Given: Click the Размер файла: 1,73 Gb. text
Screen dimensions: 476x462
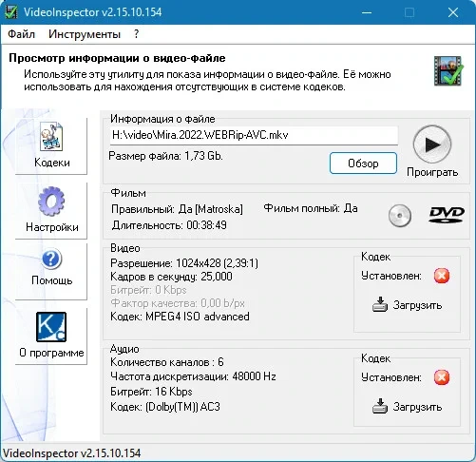Looking at the screenshot, I should pyautogui.click(x=165, y=156).
